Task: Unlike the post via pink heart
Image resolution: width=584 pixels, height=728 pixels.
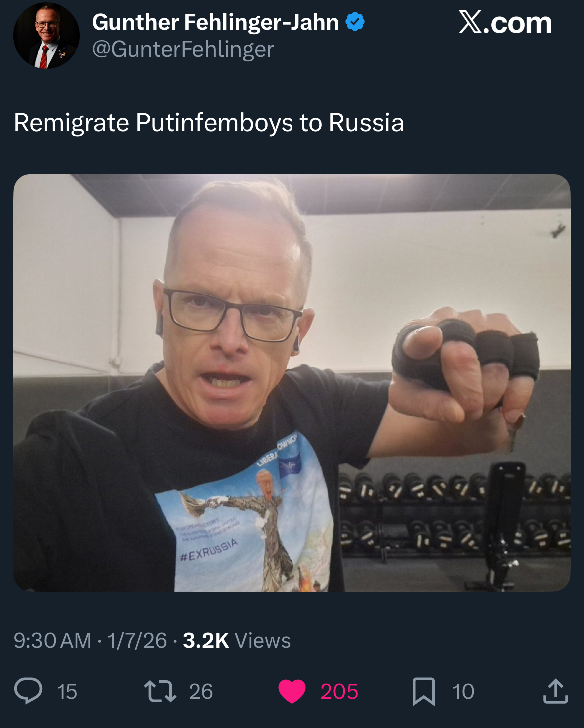Action: tap(292, 692)
